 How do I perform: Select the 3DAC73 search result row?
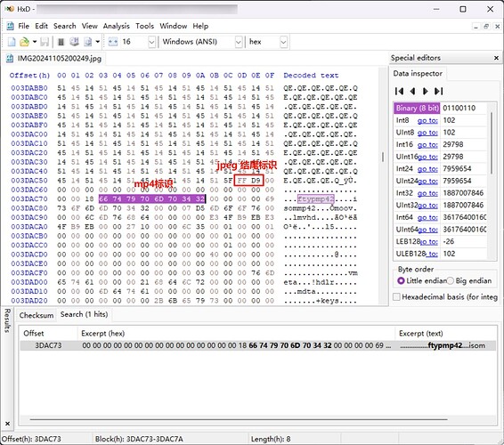pyautogui.click(x=257, y=345)
